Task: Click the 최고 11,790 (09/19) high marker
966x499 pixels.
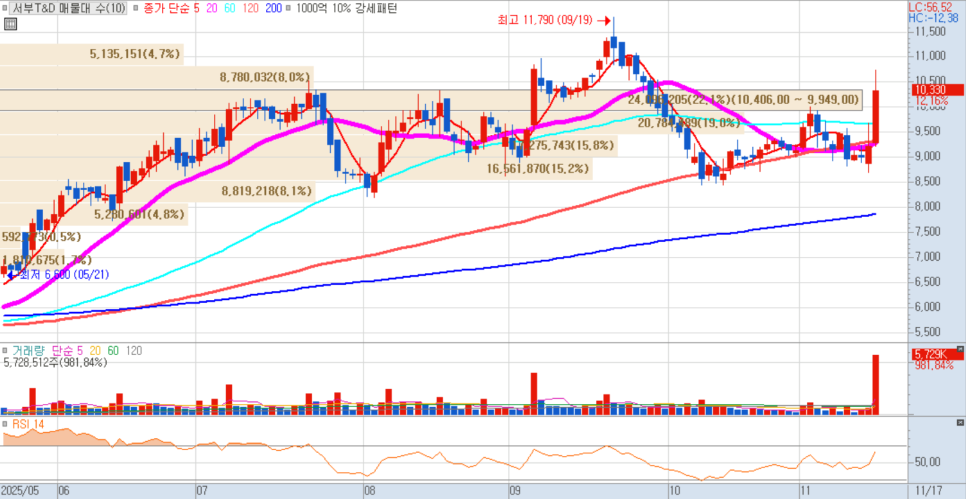Action: 554,20
